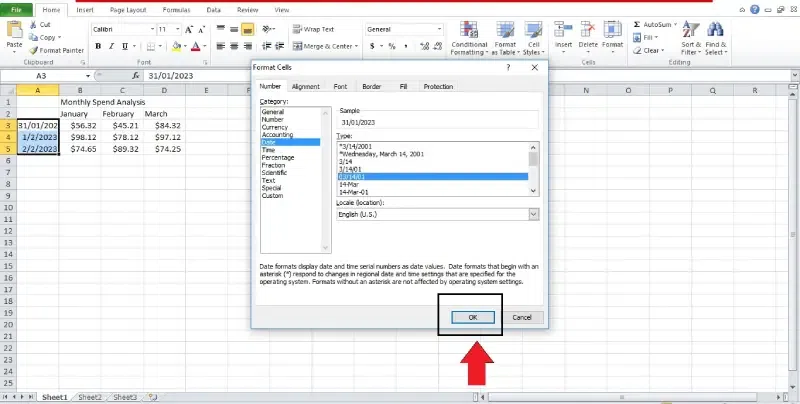Click the Delete cells icon

[x=588, y=31]
